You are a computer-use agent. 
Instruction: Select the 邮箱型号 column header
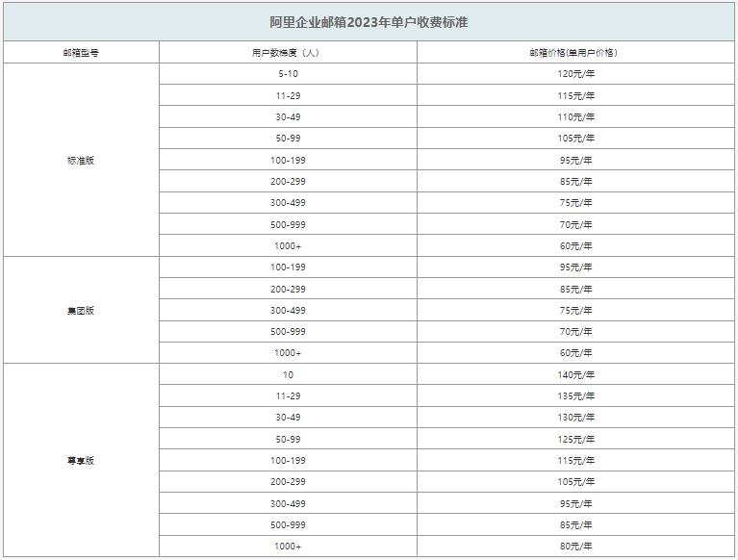click(x=81, y=53)
